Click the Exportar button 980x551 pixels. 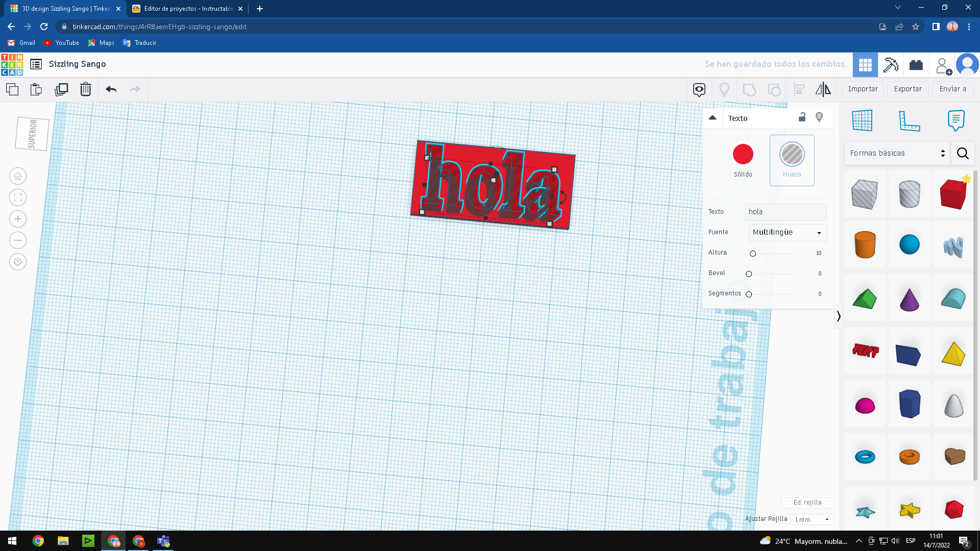pos(908,89)
